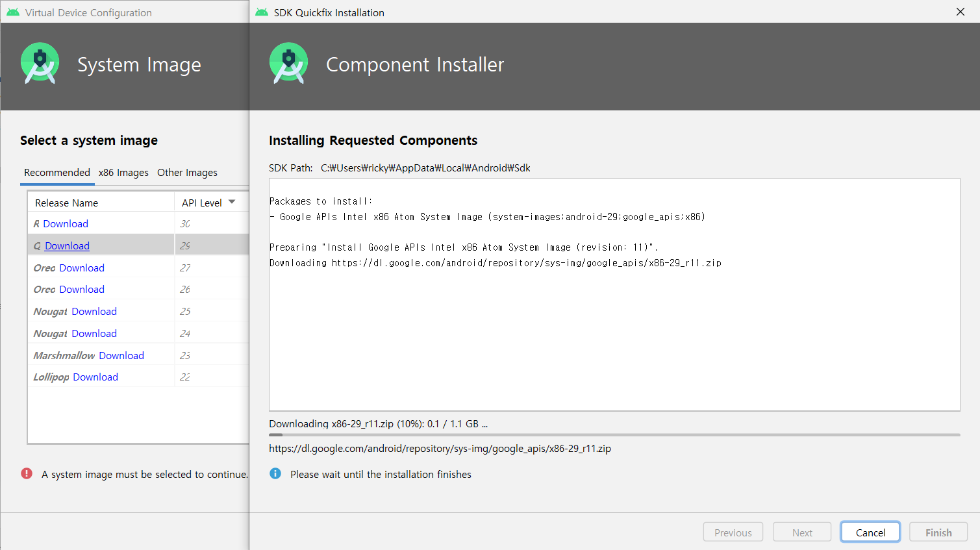
Task: Select API level 24 cell
Action: [x=212, y=333]
